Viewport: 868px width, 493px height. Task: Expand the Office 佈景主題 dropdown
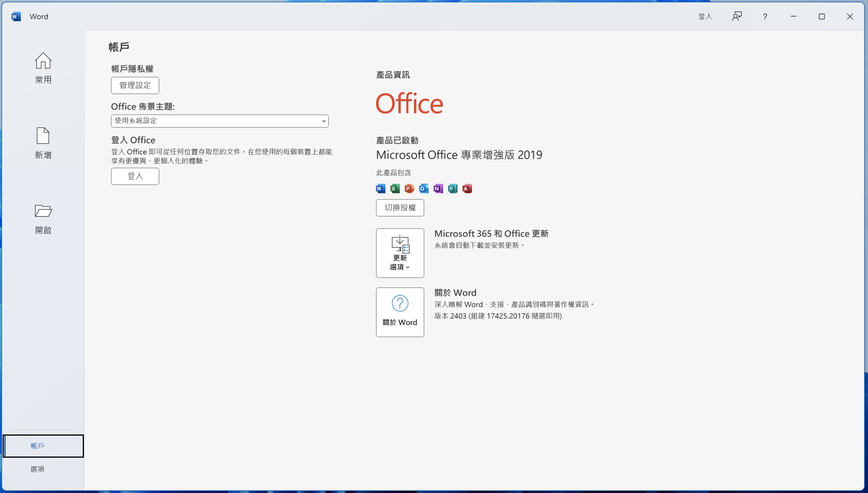(220, 121)
